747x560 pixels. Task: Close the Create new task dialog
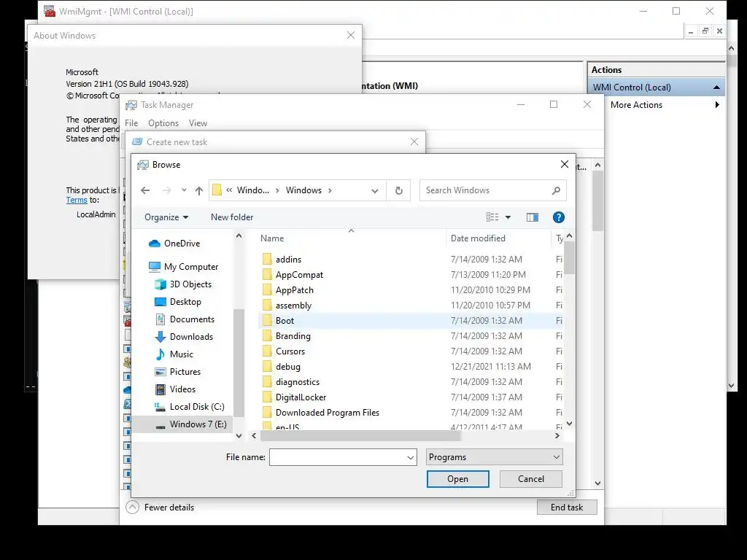(x=414, y=142)
